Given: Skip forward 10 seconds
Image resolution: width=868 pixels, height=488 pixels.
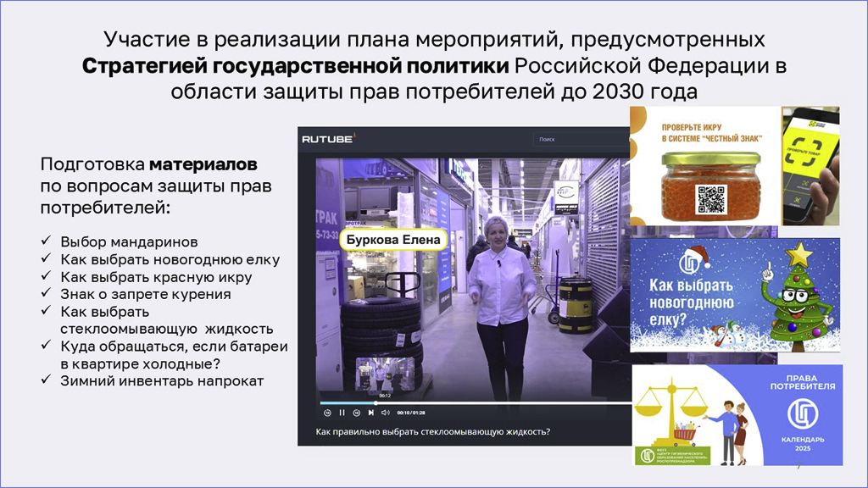Looking at the screenshot, I should pos(357,413).
